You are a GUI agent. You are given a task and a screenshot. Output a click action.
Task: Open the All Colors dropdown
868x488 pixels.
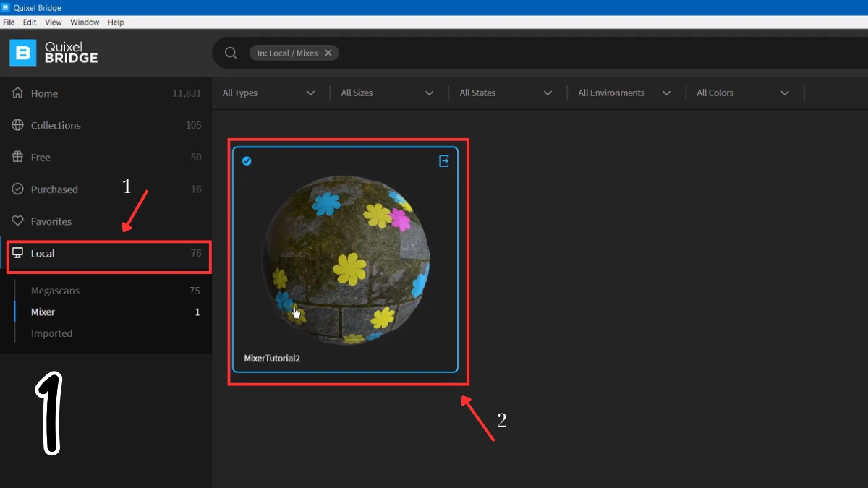point(743,93)
